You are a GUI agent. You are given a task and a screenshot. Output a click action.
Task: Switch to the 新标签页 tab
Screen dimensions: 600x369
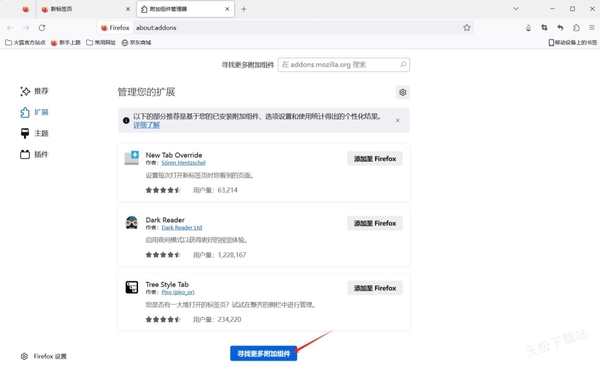coord(86,9)
